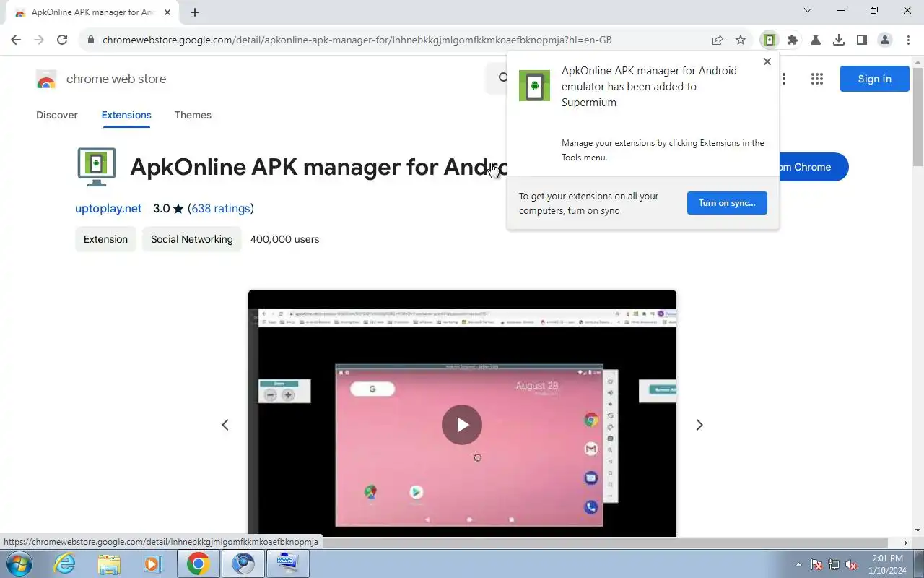924x578 pixels.
Task: Select the Extensions tab
Action: 126,115
